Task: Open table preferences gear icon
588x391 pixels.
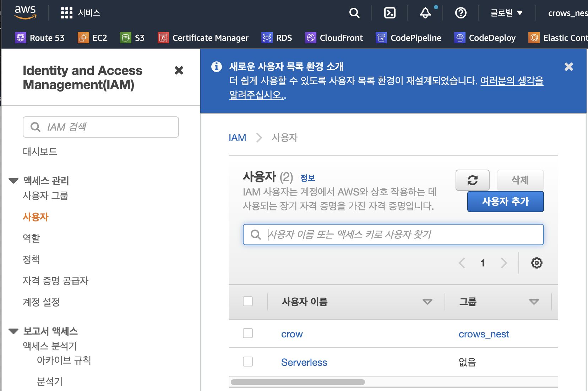Action: pos(537,263)
